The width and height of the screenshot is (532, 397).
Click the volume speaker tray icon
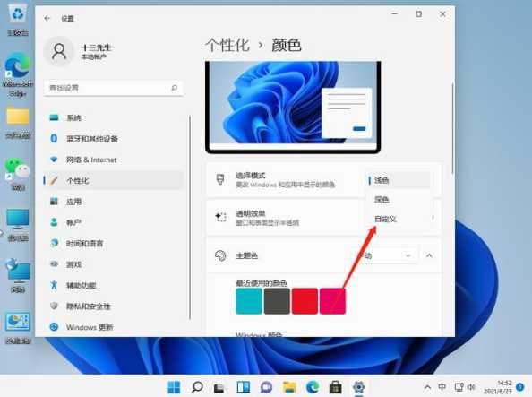click(471, 387)
